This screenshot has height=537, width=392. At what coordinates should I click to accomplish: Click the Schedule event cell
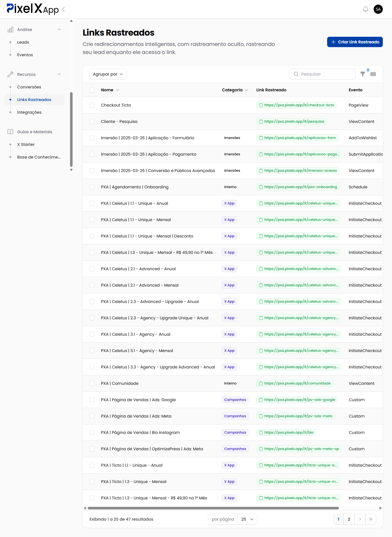[358, 187]
